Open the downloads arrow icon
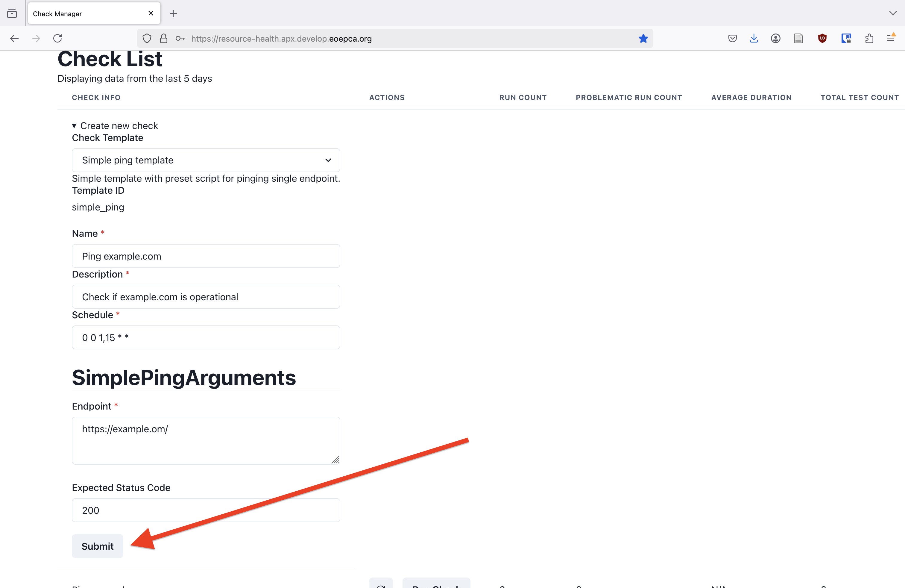 point(754,38)
